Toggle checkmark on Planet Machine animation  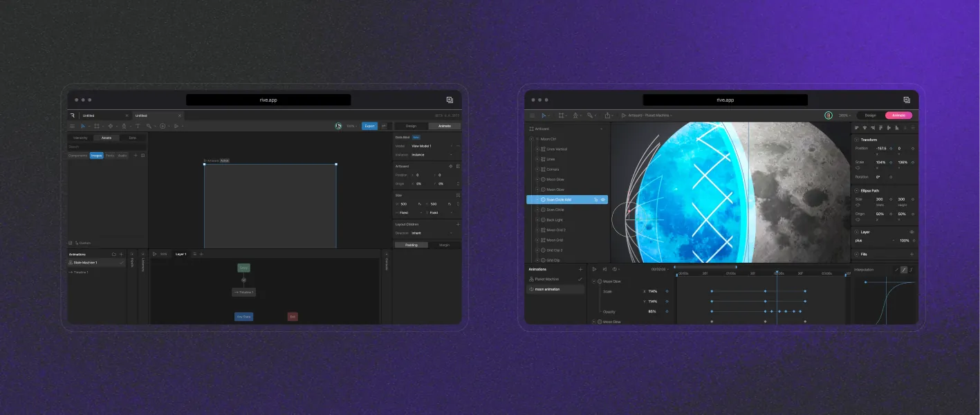[580, 279]
